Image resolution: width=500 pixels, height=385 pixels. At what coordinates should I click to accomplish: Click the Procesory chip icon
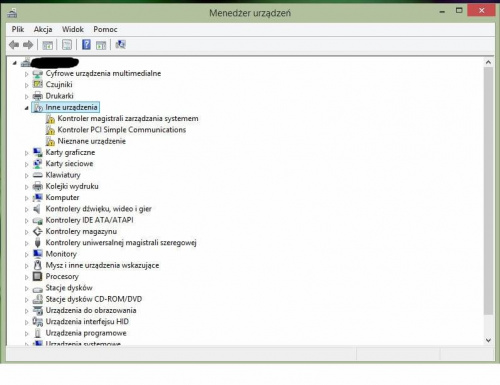tap(38, 276)
